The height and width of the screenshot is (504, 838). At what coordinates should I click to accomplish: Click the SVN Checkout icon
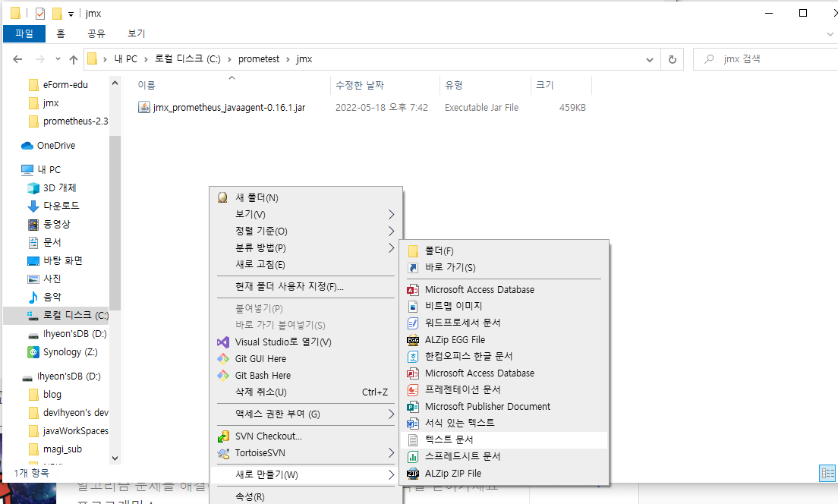[223, 436]
